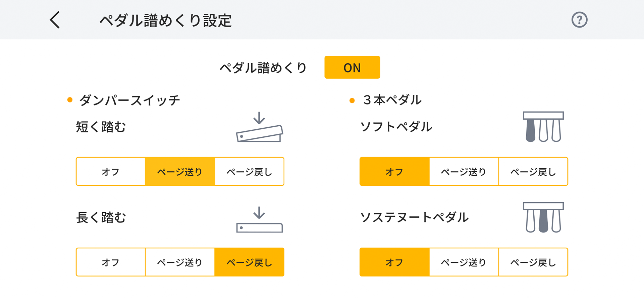
Task: Set ソステヌートペダル to ページ戻し
Action: (x=533, y=262)
